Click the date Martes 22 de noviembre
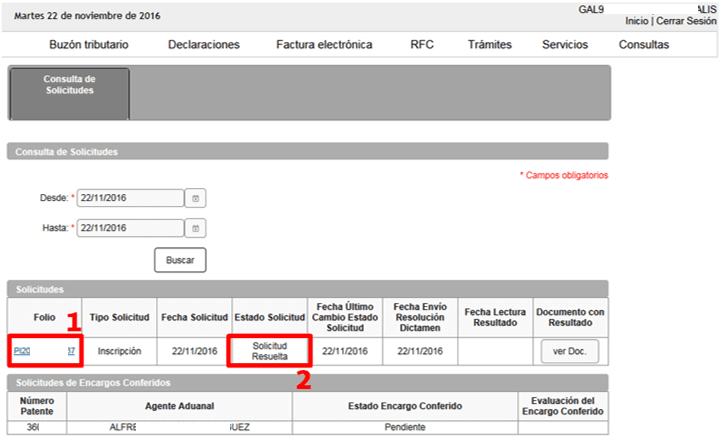This screenshot has width=724, height=448. (x=87, y=16)
